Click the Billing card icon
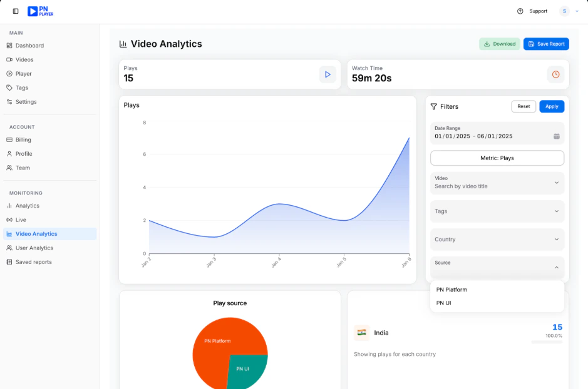Image resolution: width=588 pixels, height=389 pixels. click(x=9, y=139)
